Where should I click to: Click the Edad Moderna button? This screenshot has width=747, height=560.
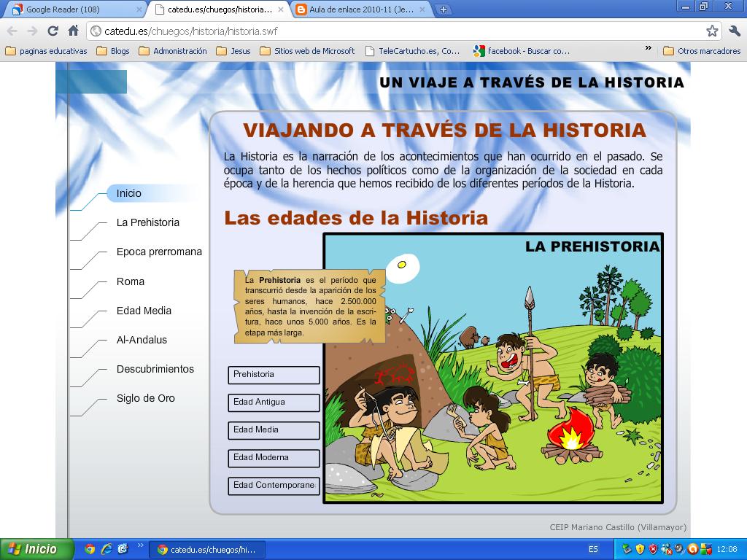click(274, 458)
